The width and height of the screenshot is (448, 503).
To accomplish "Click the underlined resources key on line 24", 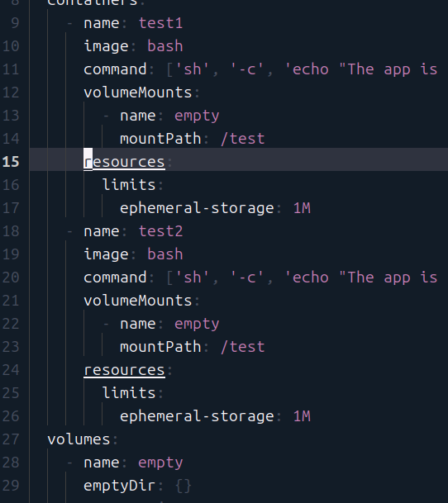I will [x=124, y=370].
